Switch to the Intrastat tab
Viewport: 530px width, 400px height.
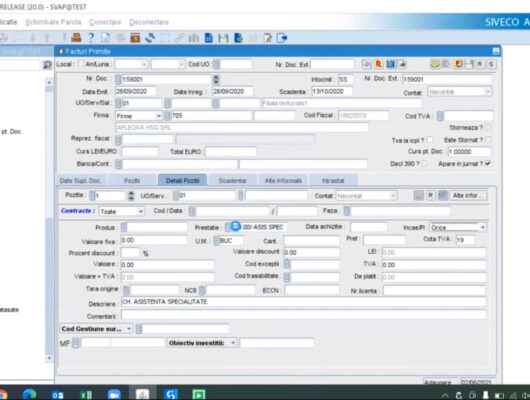point(333,181)
